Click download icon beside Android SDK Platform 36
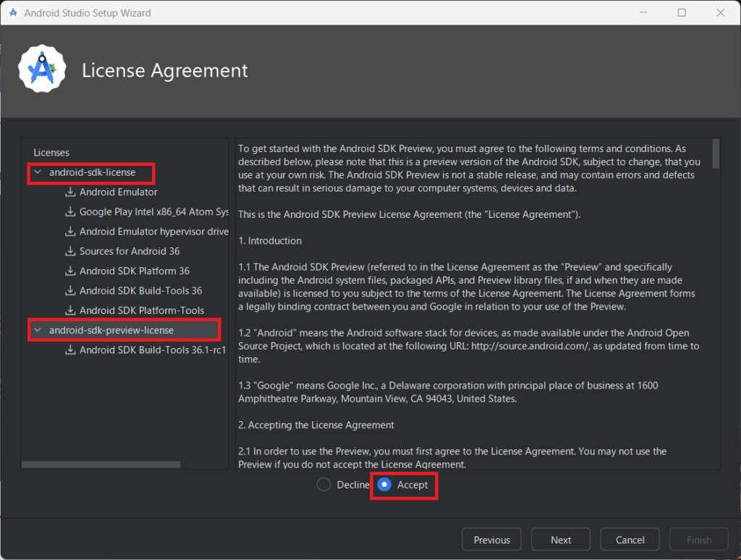The height and width of the screenshot is (560, 741). [70, 271]
